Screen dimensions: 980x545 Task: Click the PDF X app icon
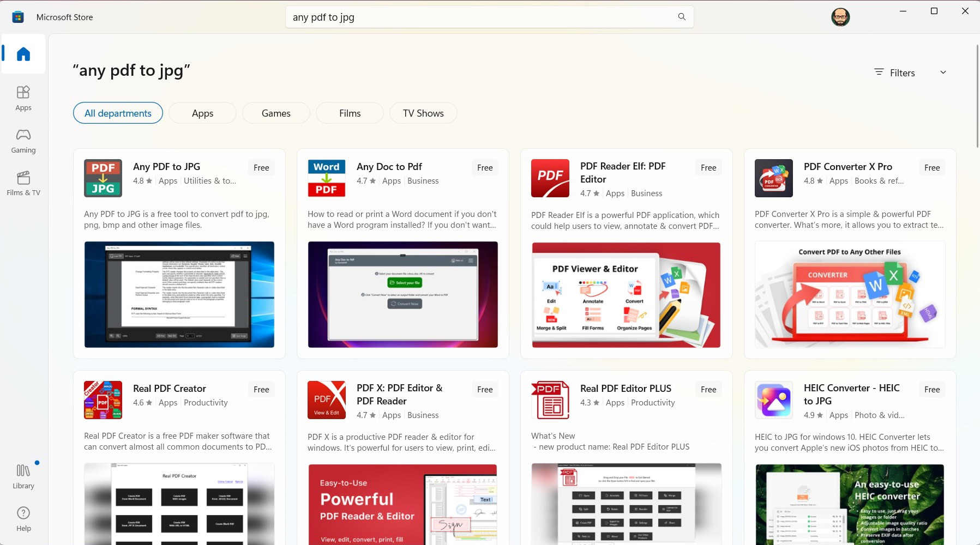tap(327, 400)
